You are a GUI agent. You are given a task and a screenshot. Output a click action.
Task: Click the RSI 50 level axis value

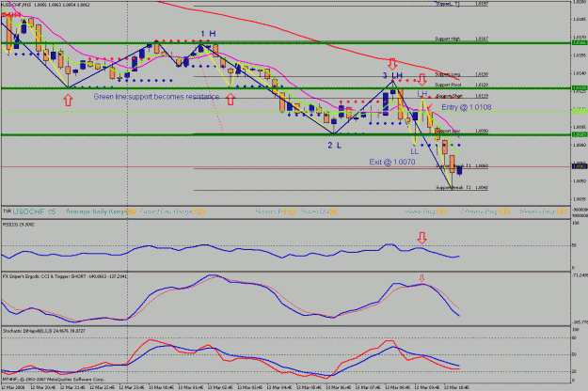[574, 245]
